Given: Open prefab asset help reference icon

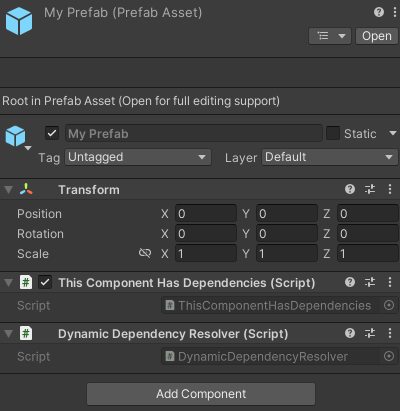Looking at the screenshot, I should (x=379, y=12).
